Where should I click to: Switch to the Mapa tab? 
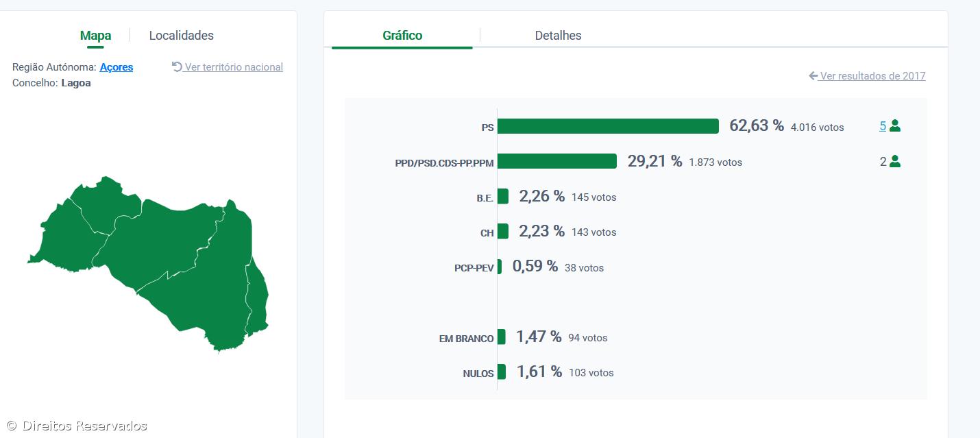95,36
